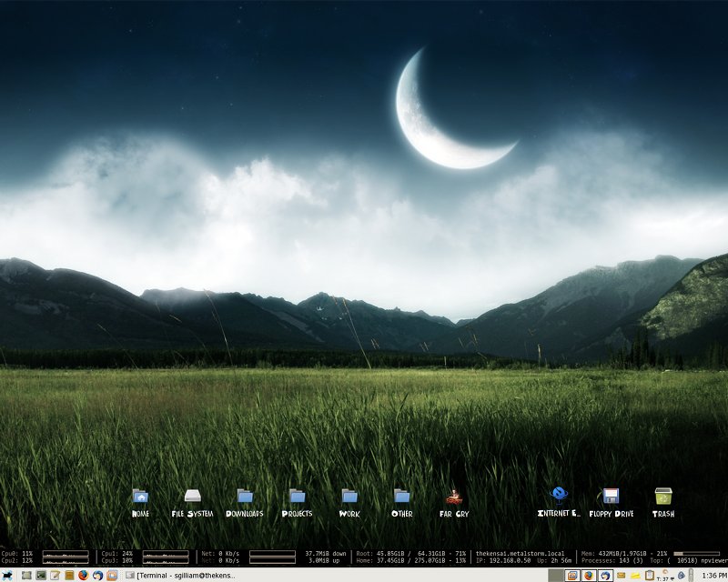Open the clipboard manager tray icon
This screenshot has height=582, width=728.
click(650, 576)
